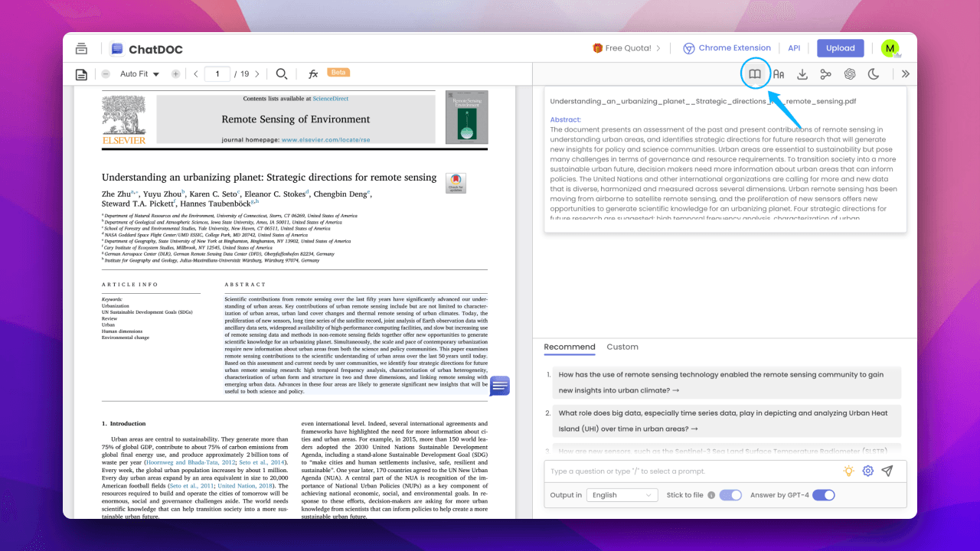
Task: Open ScienceDirect link in PDF header
Action: pyautogui.click(x=330, y=99)
